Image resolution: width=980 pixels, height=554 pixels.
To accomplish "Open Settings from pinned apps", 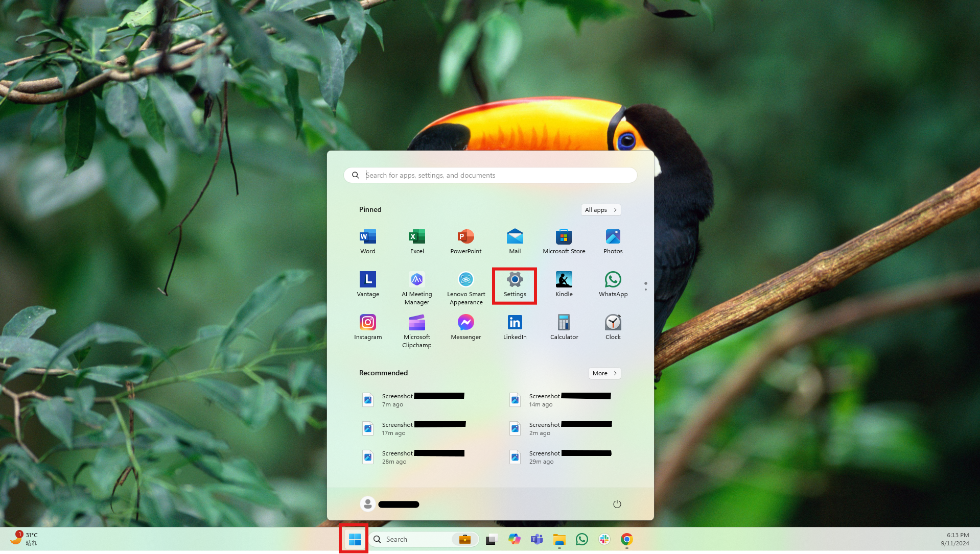I will [x=515, y=285].
